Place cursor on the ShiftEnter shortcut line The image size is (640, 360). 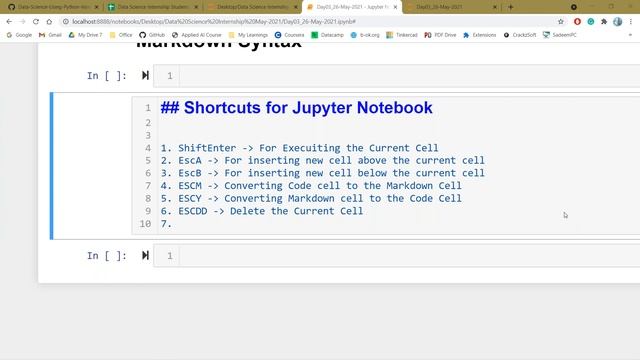pos(299,148)
